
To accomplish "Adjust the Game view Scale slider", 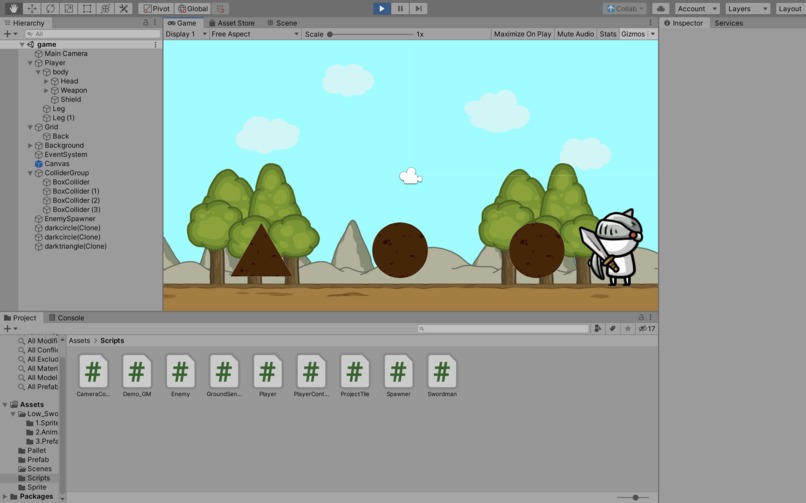I will coord(371,34).
